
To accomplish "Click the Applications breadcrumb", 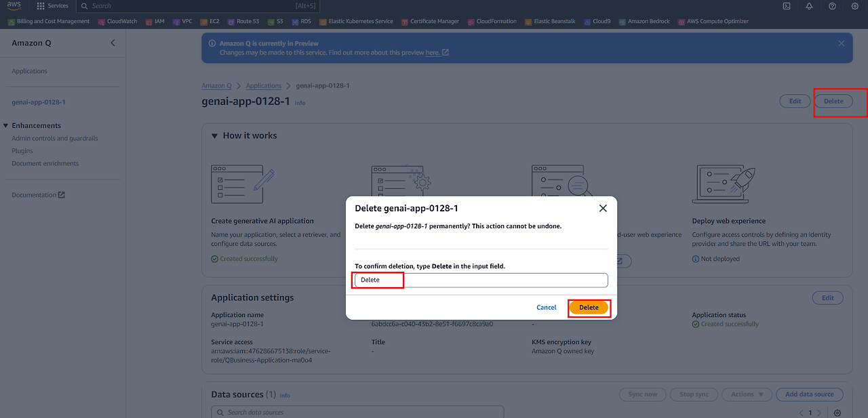I will (x=264, y=86).
